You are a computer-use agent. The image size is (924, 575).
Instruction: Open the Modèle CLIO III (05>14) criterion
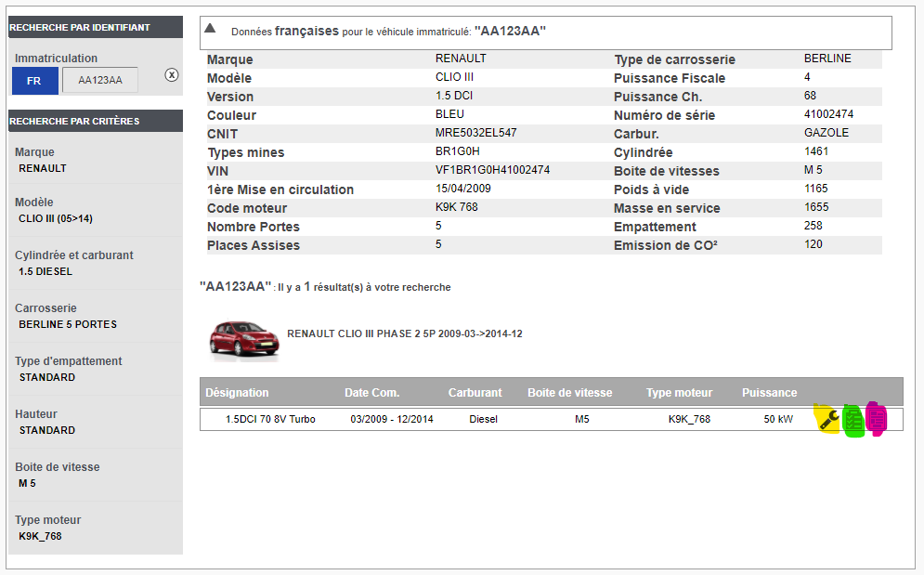(x=96, y=211)
